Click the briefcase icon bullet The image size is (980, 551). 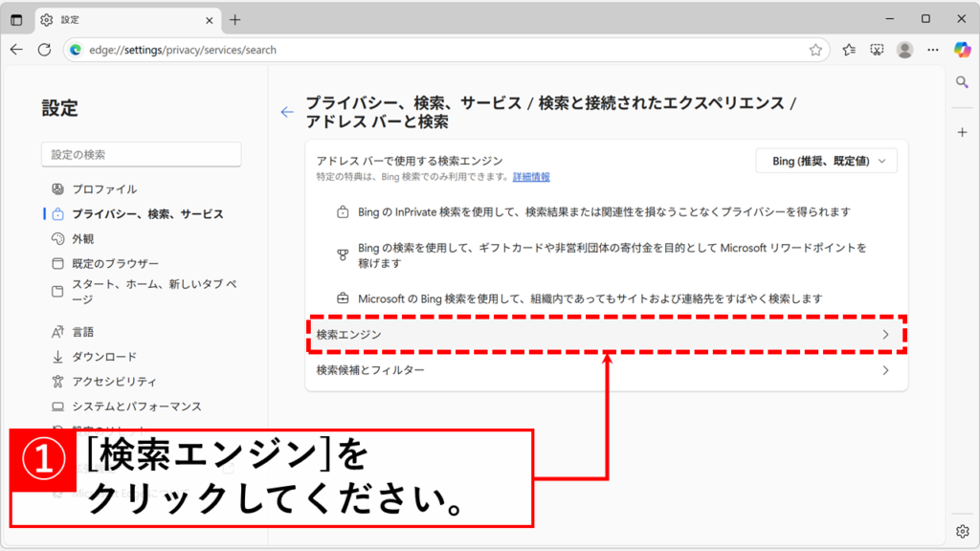[343, 298]
